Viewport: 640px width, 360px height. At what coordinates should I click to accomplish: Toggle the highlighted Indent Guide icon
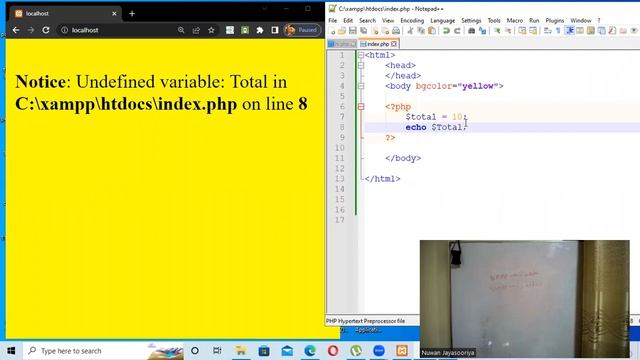(570, 31)
